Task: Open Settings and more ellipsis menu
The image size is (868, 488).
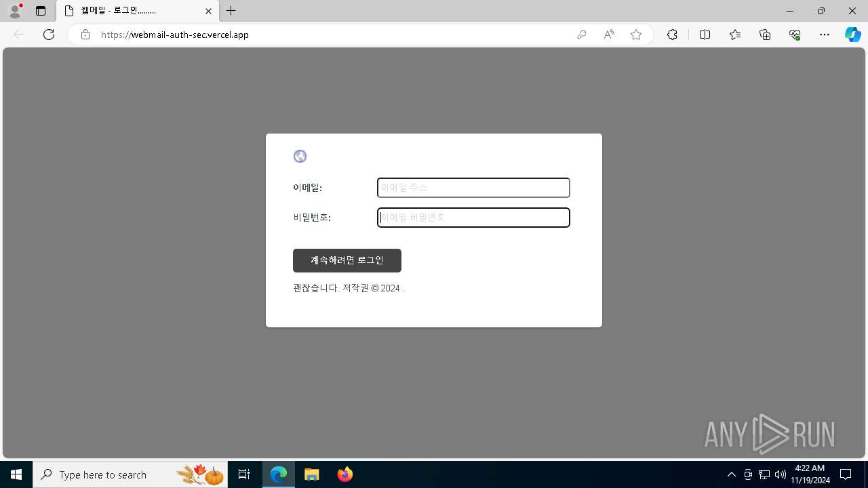Action: point(825,35)
